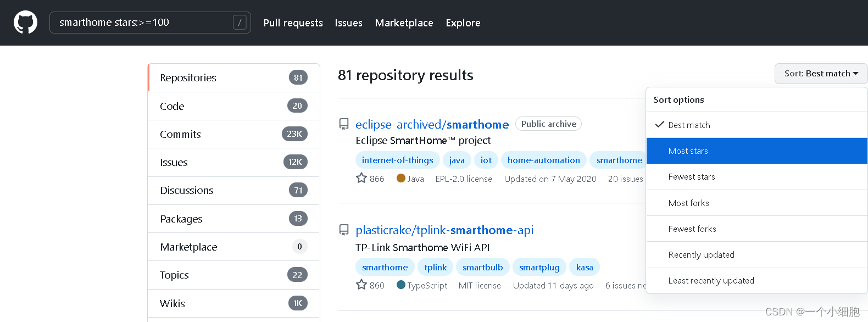Choose Most forks sort option

point(756,203)
